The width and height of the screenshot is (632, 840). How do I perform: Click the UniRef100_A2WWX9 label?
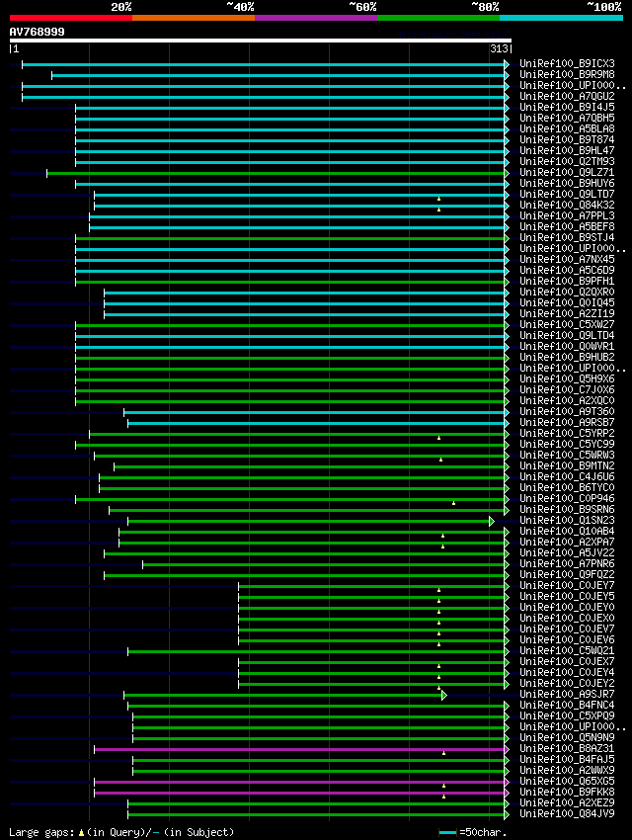(567, 771)
